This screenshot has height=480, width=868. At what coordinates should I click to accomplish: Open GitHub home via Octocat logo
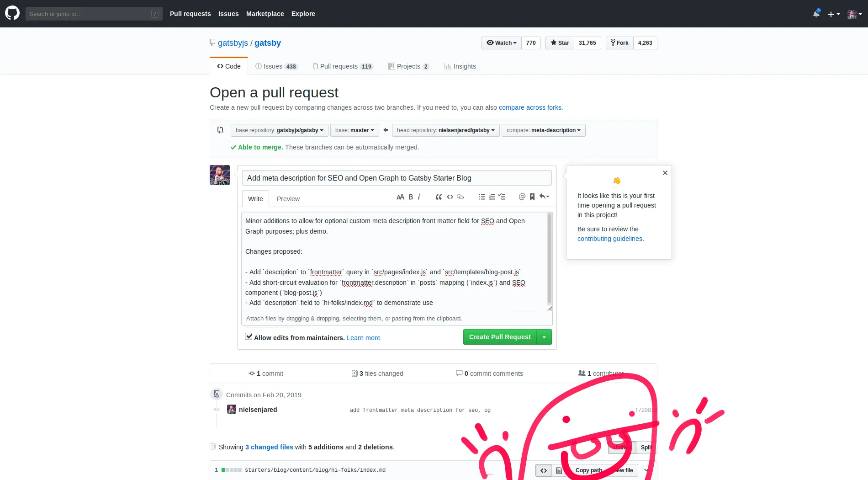(x=12, y=13)
